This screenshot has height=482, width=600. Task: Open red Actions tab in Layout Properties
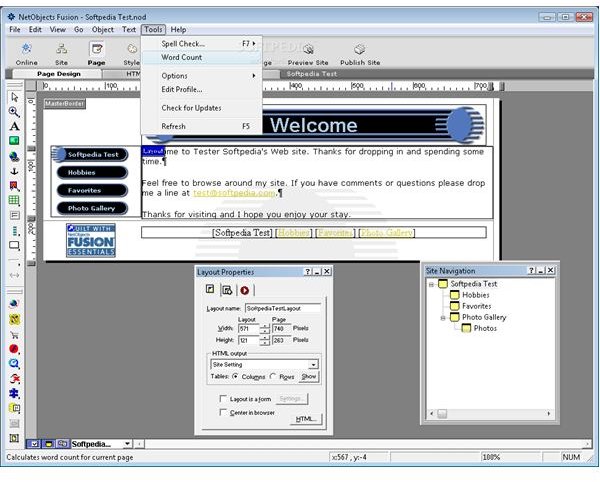(245, 291)
